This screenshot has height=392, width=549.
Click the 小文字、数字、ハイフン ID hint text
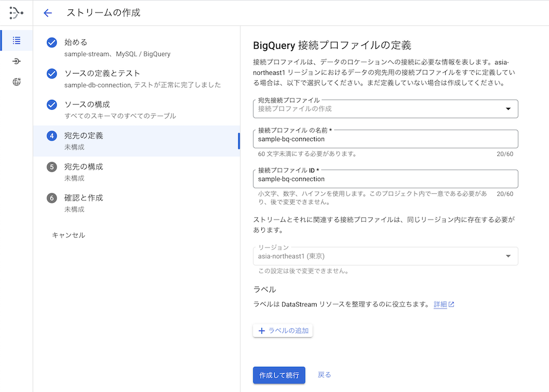pos(373,198)
